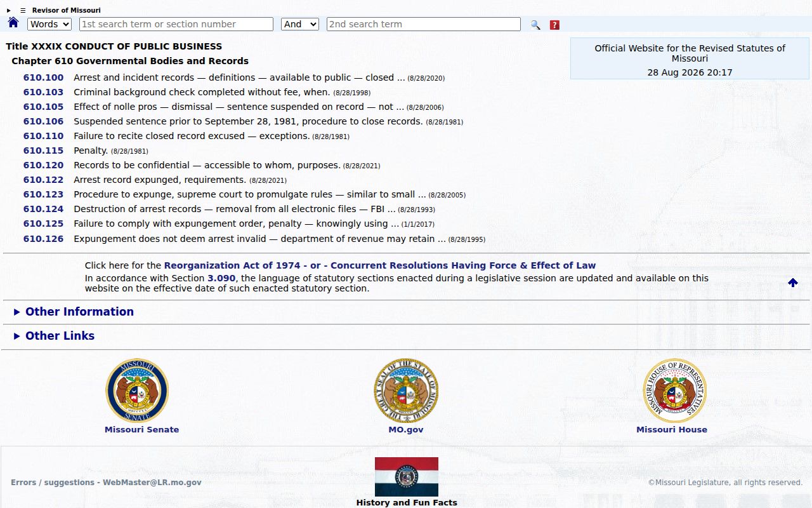Click the Revisor of Missouri title

click(x=66, y=10)
